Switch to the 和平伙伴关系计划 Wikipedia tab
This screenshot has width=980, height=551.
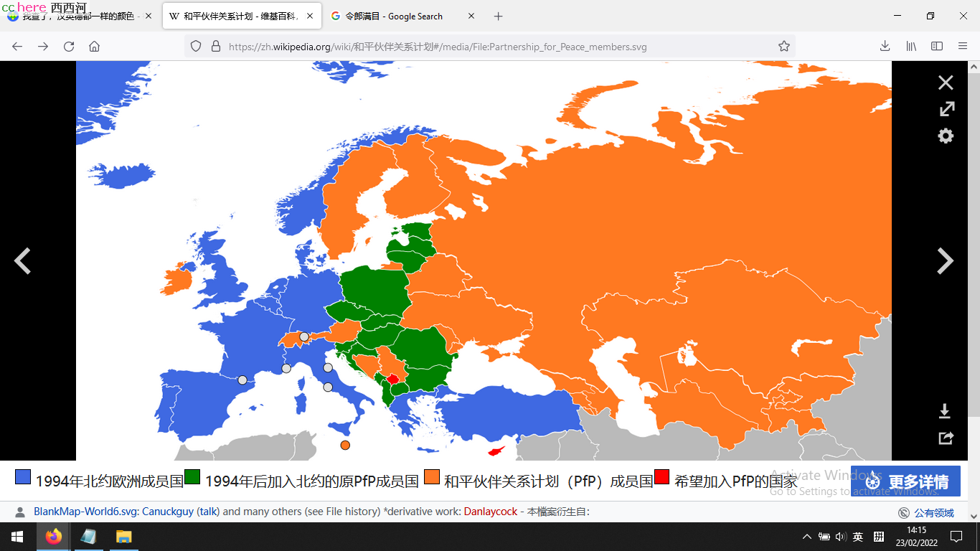(x=242, y=16)
